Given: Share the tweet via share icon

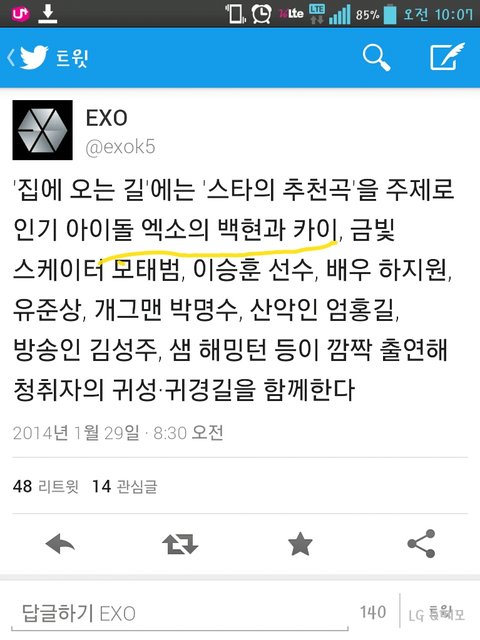Looking at the screenshot, I should [x=421, y=544].
